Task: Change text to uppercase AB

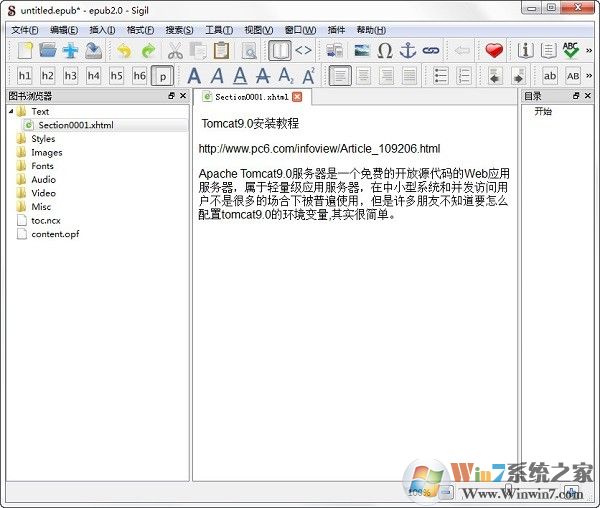Action: (x=573, y=76)
